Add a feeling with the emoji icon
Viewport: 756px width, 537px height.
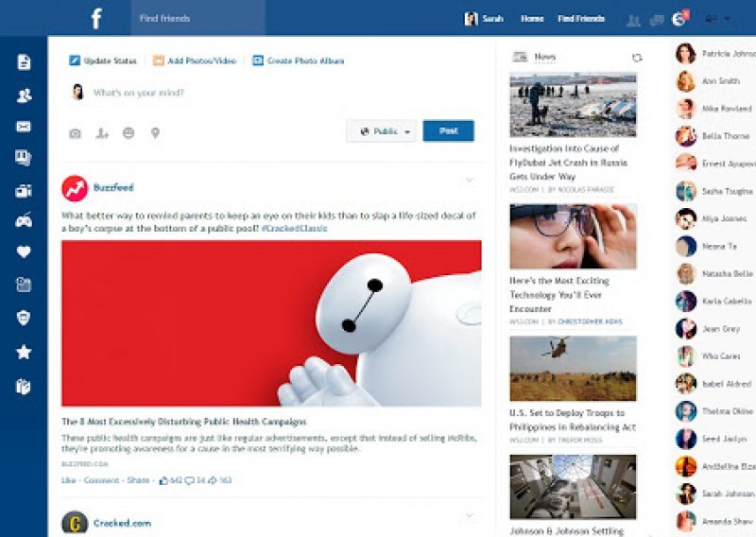(129, 132)
